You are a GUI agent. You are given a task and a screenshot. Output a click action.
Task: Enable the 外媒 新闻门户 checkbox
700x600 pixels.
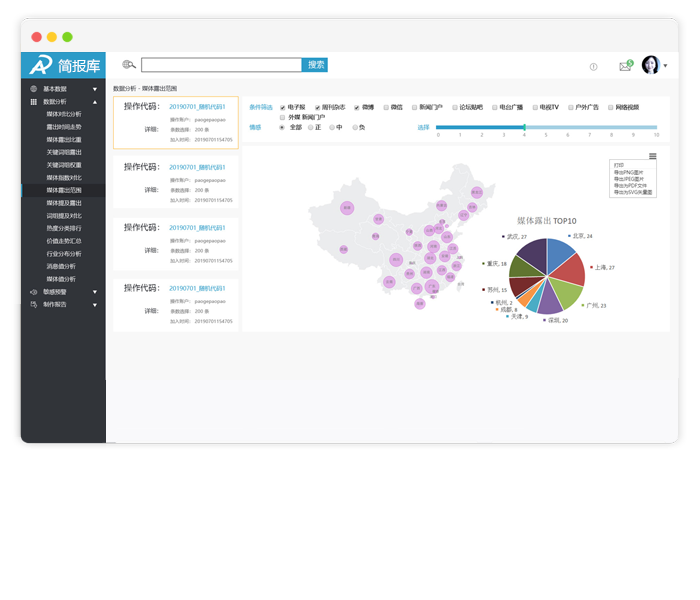click(x=282, y=117)
